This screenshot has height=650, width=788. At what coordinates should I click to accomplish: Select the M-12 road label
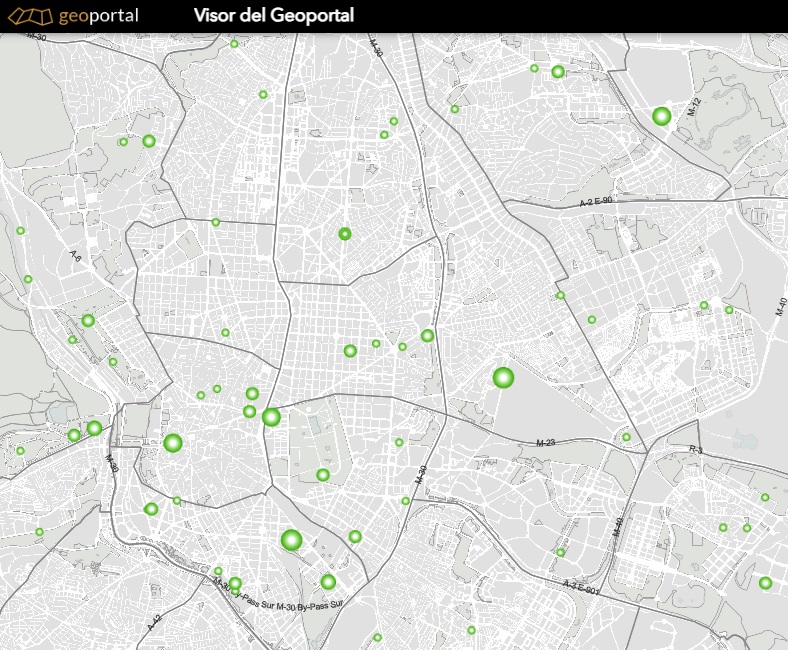point(692,107)
